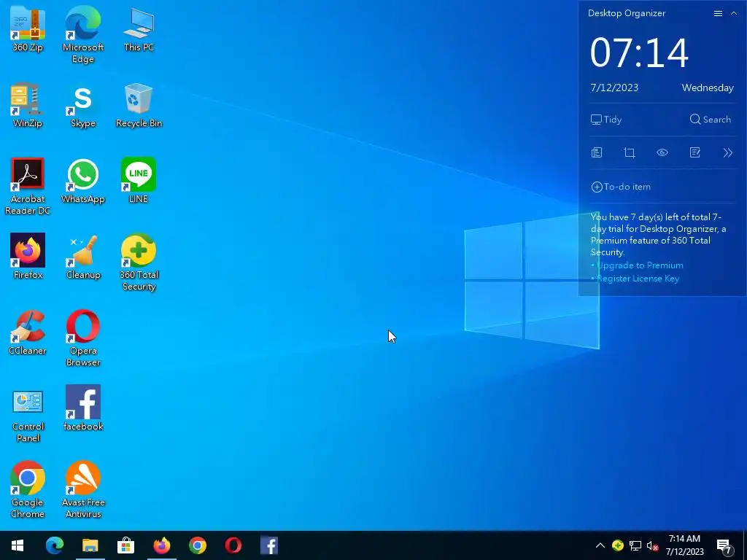Open Microsoft Store from the taskbar
The height and width of the screenshot is (560, 747).
pos(125,545)
